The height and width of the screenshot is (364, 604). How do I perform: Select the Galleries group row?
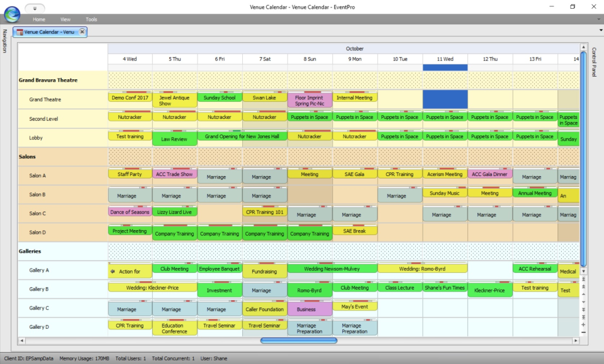coord(63,251)
